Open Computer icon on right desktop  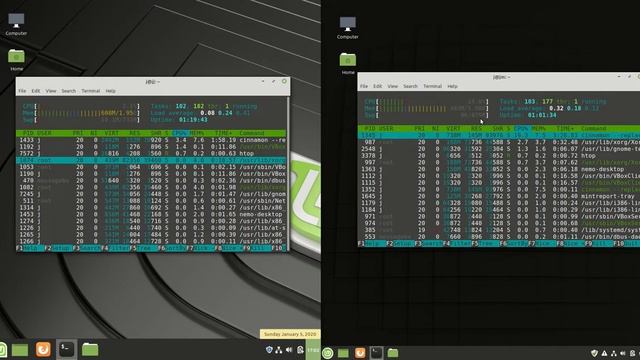tap(347, 27)
